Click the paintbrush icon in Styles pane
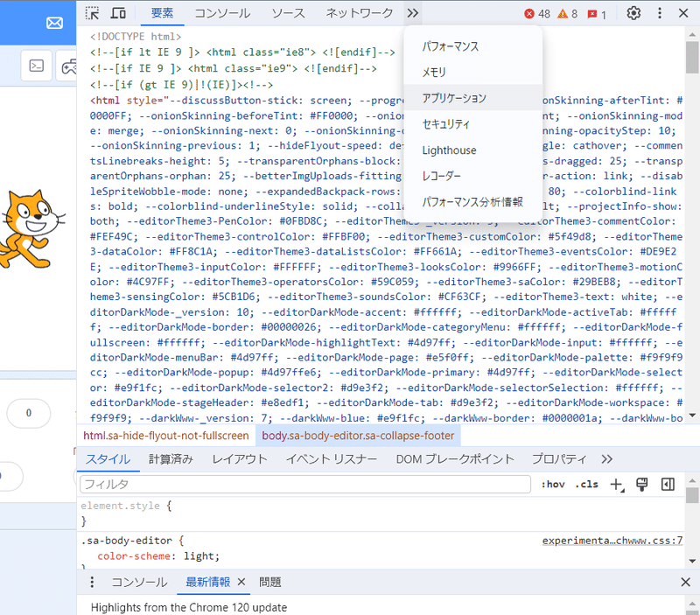The height and width of the screenshot is (615, 700). pyautogui.click(x=641, y=484)
